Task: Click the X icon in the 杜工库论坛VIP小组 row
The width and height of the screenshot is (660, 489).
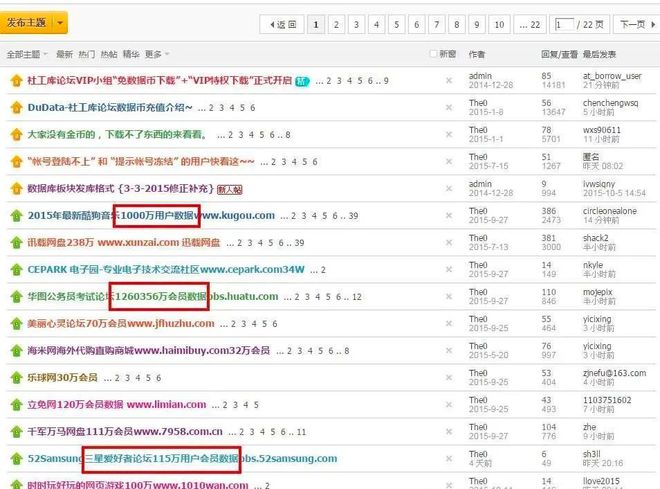Action: (x=449, y=80)
